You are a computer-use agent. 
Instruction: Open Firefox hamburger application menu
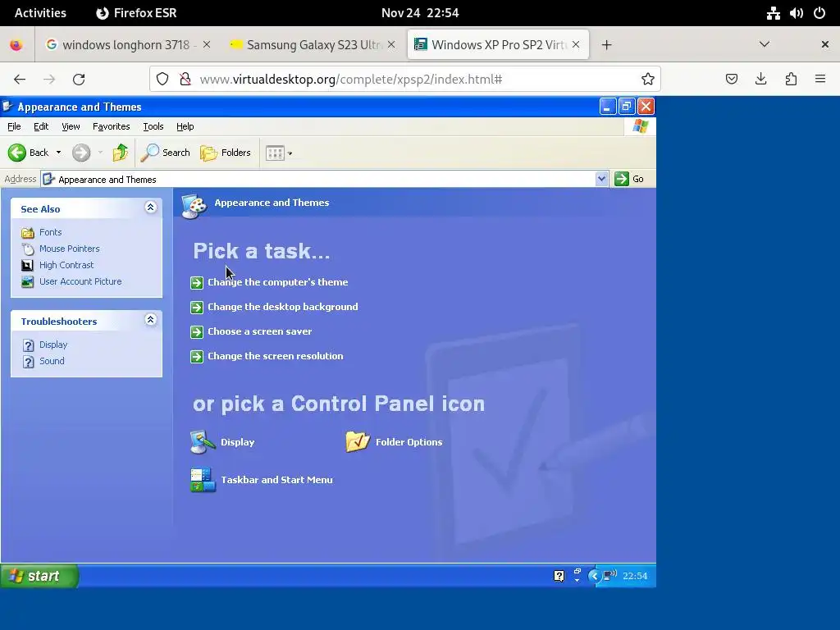click(820, 80)
